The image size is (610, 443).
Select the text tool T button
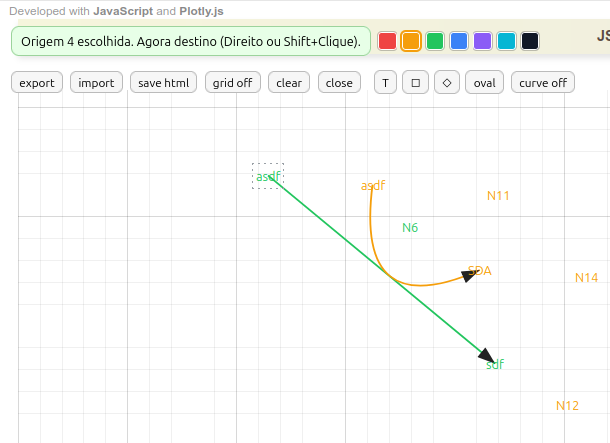coord(385,82)
